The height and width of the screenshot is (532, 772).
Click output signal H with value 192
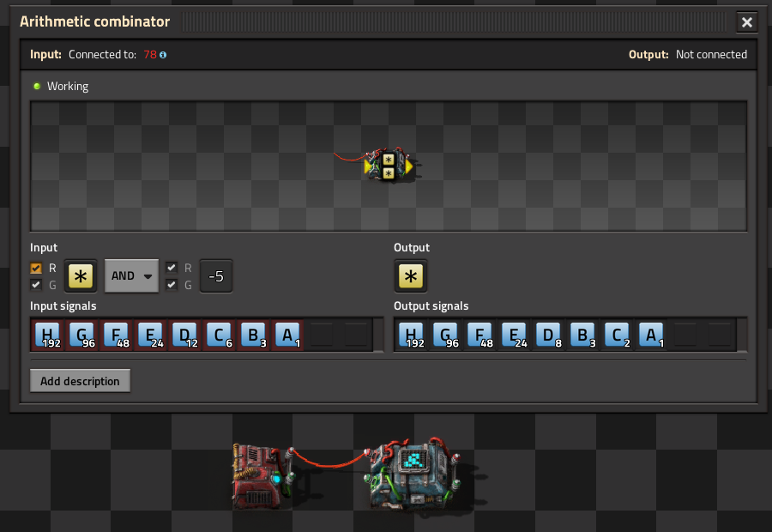[412, 335]
